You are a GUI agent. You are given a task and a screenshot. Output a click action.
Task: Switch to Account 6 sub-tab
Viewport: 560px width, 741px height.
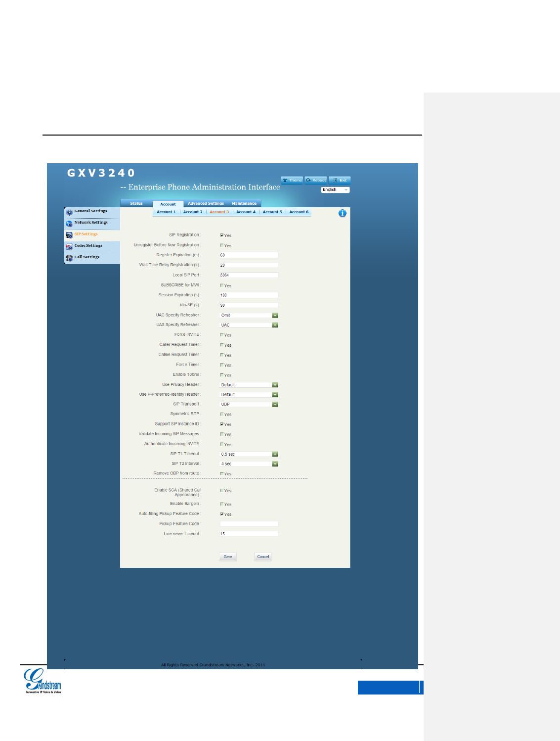click(299, 212)
